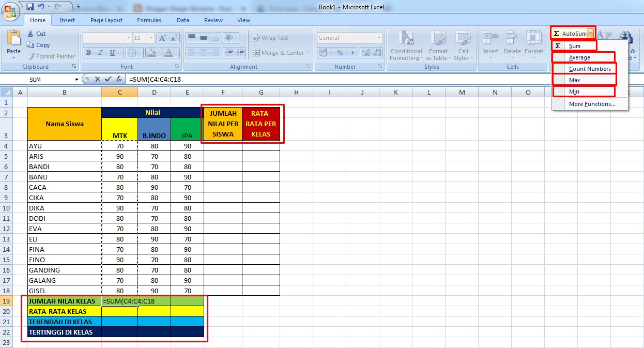Screen dimensions: 644x348
Task: Apply bold formatting from the Font group
Action: click(x=88, y=53)
